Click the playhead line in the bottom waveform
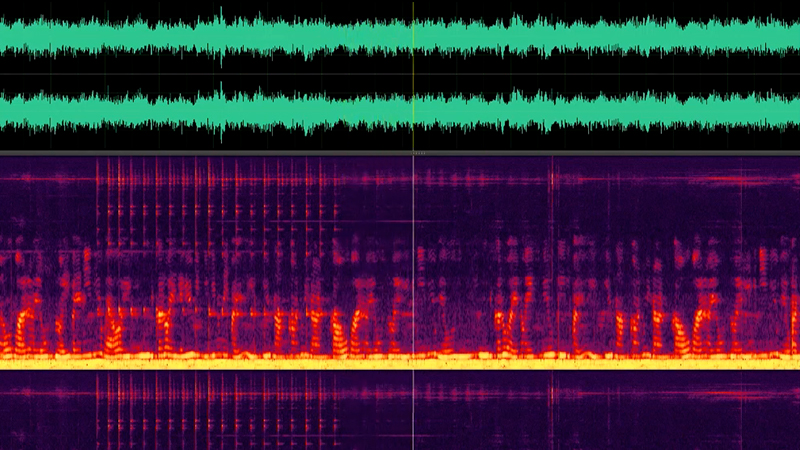Image resolution: width=800 pixels, height=450 pixels. click(x=414, y=110)
